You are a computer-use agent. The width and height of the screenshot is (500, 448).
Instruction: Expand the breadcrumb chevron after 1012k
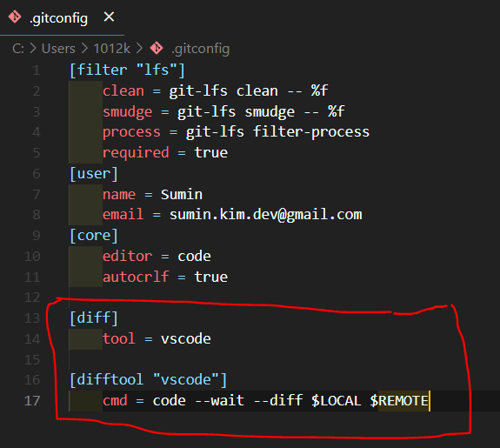pyautogui.click(x=139, y=49)
